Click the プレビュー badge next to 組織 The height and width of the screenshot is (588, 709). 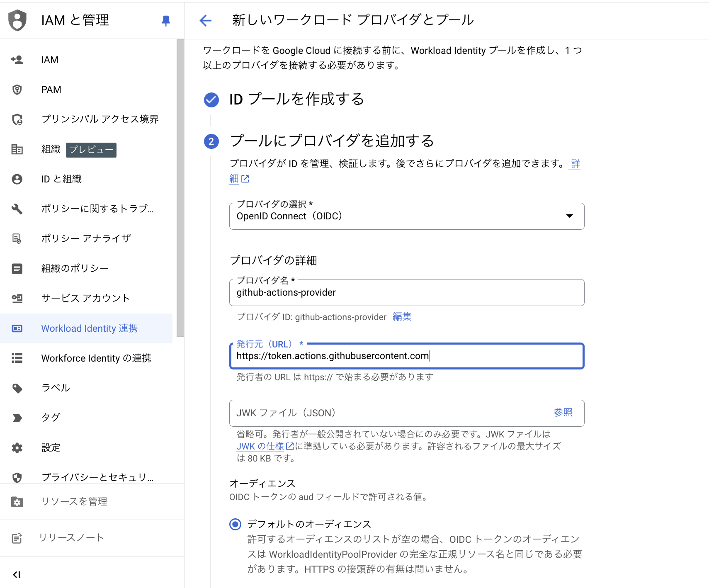[x=91, y=150]
